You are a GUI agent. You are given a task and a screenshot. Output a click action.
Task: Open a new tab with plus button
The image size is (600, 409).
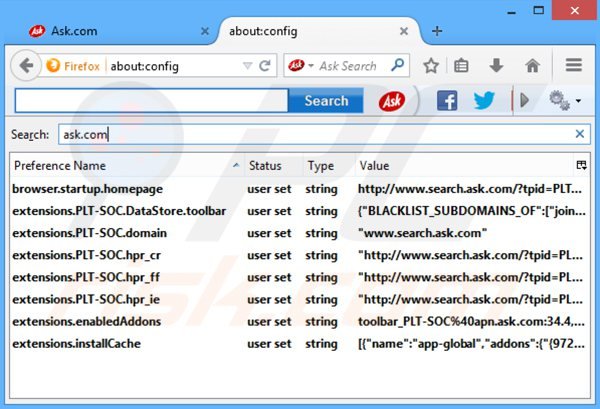(x=436, y=30)
